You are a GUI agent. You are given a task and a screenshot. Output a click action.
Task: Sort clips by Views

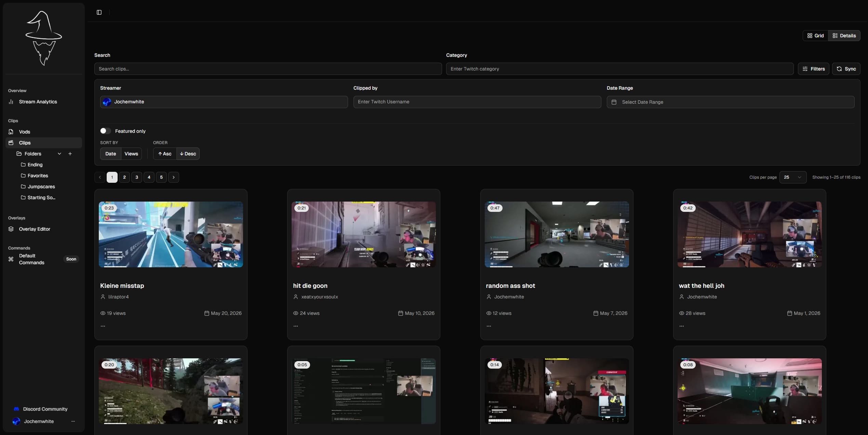pos(131,154)
